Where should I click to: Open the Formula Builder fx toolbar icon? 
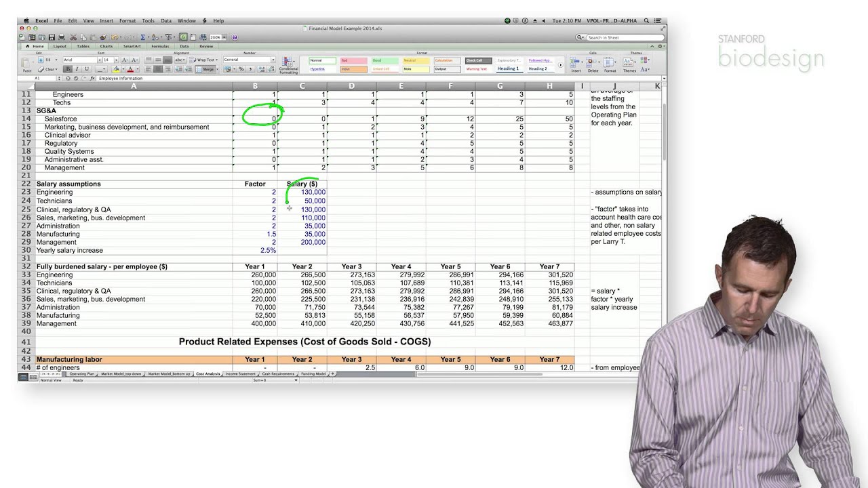[x=183, y=37]
